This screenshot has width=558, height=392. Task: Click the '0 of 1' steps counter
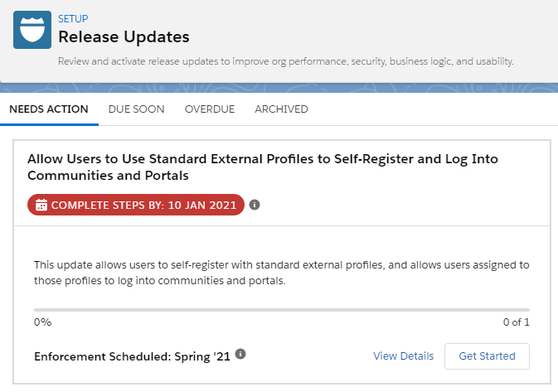(x=515, y=322)
